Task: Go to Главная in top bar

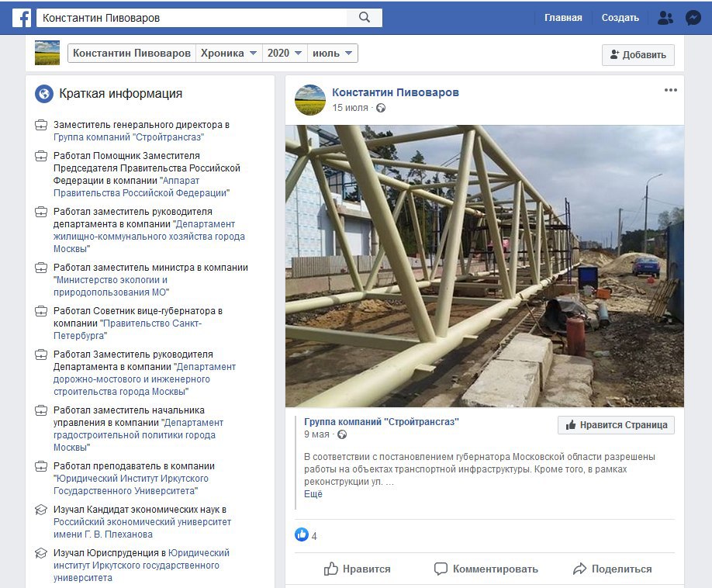Action: pos(563,18)
